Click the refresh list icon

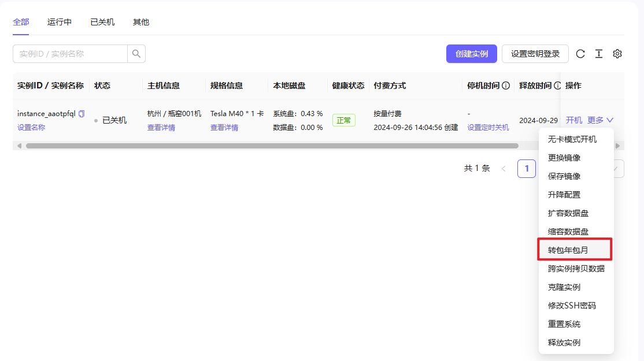click(580, 54)
